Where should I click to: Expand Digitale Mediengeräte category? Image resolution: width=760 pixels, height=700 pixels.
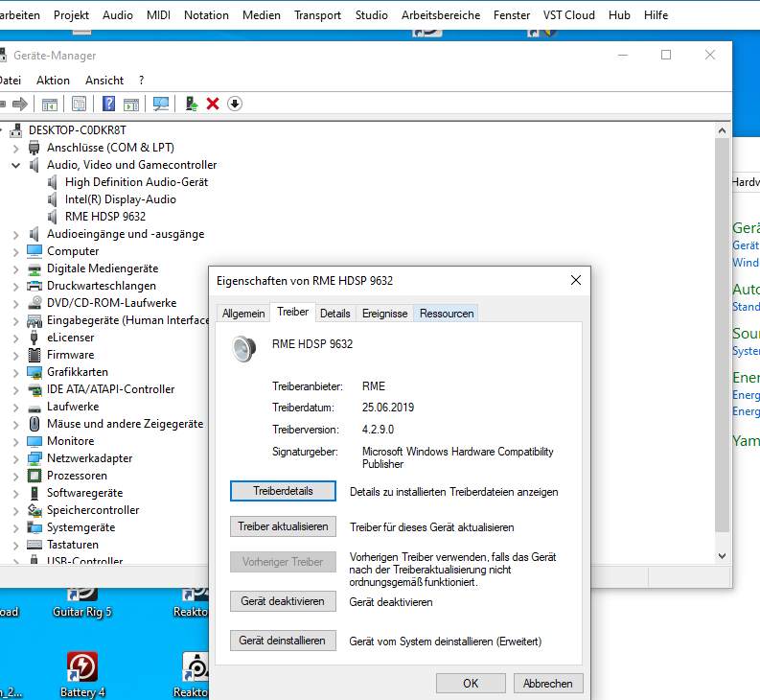coord(16,269)
